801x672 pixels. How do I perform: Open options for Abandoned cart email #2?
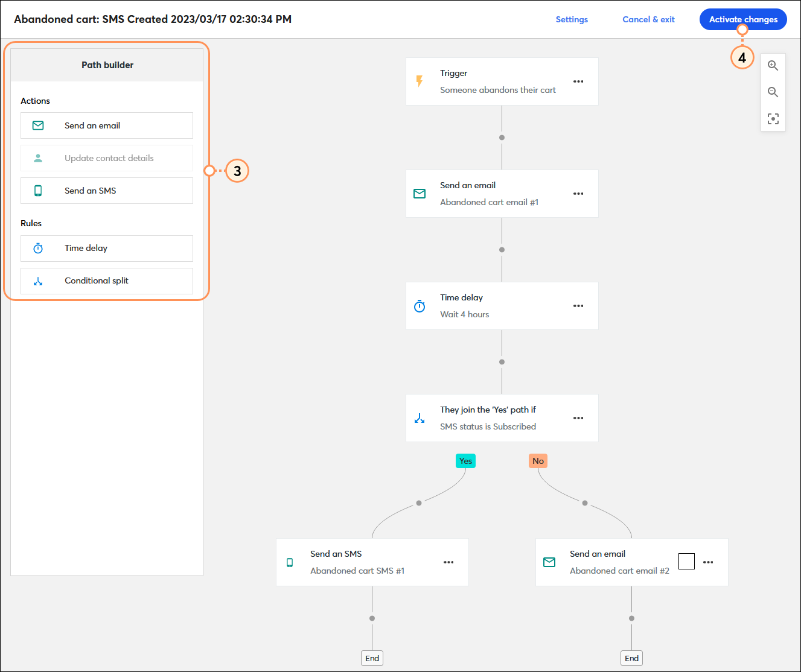click(x=708, y=562)
